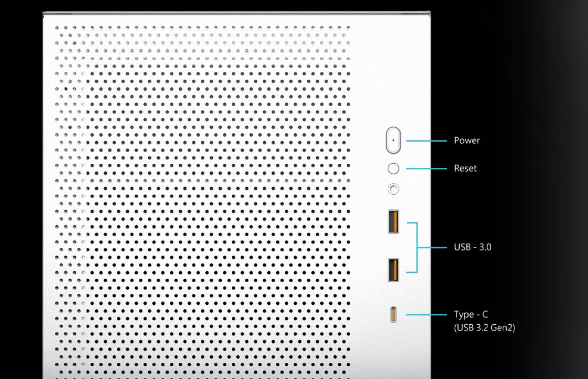This screenshot has height=379, width=588.
Task: Click the blue callout line beside Reset button
Action: pyautogui.click(x=426, y=168)
